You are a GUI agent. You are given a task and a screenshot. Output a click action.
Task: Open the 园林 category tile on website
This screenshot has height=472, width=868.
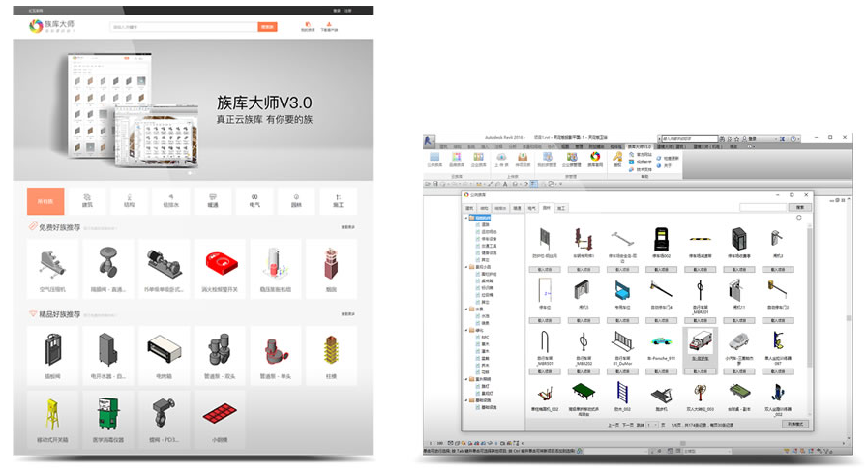(296, 201)
